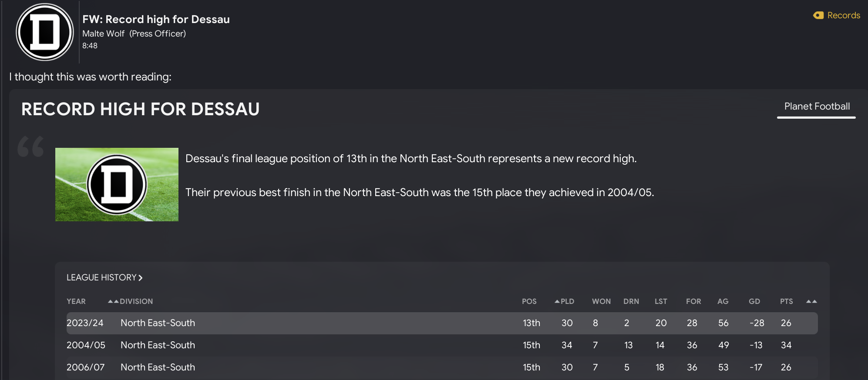Click the Dessau badge article image
The height and width of the screenshot is (380, 868).
coord(117,184)
